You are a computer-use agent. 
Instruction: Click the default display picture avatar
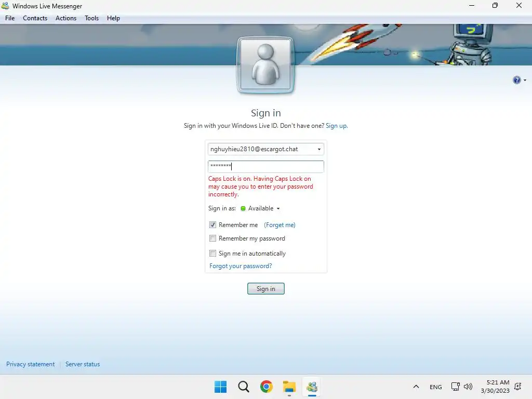click(265, 65)
